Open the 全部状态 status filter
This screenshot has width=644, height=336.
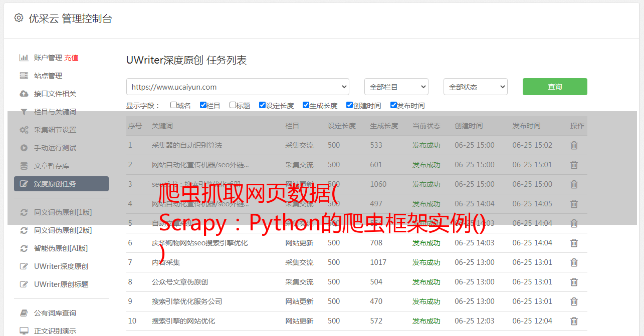[x=475, y=87]
